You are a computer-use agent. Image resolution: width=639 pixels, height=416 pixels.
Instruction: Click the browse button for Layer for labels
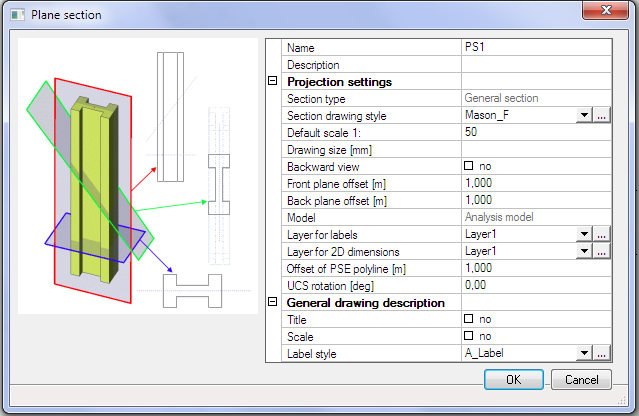[x=601, y=234]
